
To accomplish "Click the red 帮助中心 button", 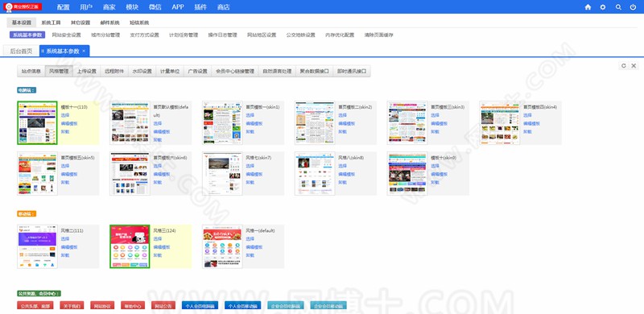I will tap(133, 306).
